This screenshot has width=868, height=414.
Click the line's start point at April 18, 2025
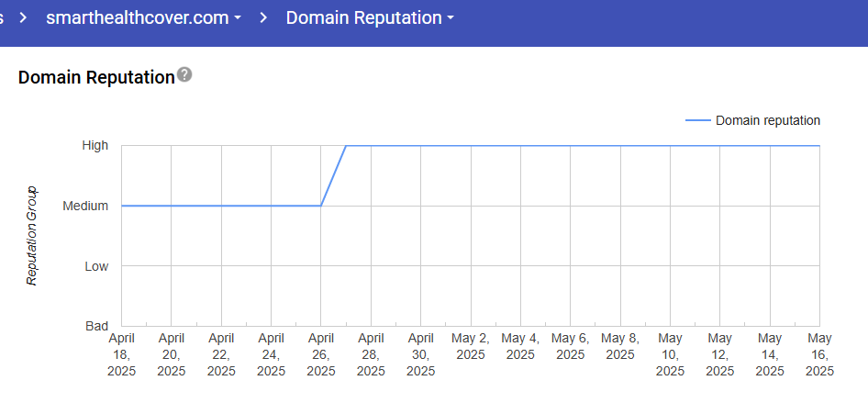pos(122,206)
